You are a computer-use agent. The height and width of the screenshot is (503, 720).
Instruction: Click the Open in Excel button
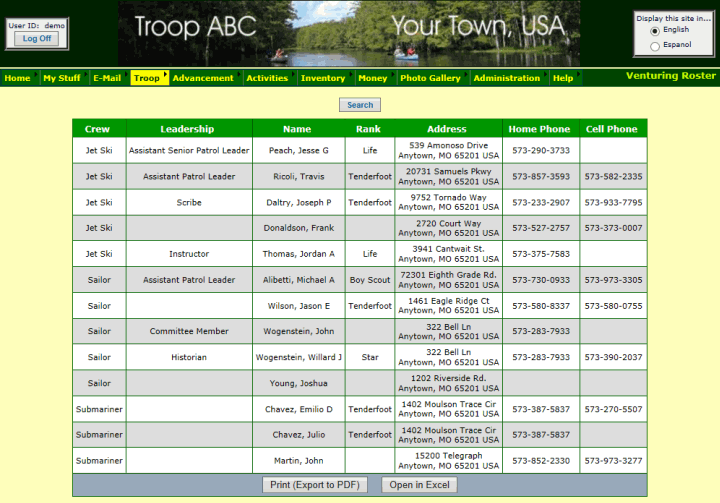point(419,485)
